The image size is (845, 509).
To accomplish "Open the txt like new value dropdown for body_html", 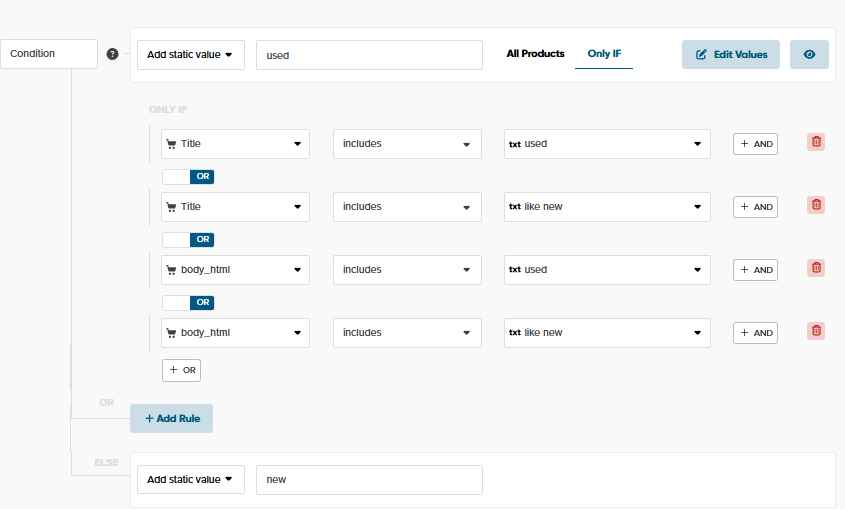I will (607, 333).
